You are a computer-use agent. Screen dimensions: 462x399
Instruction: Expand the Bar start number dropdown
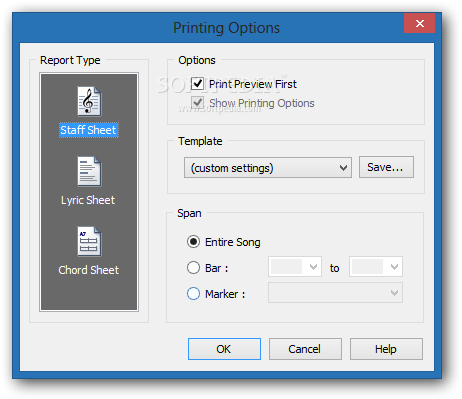pyautogui.click(x=295, y=267)
